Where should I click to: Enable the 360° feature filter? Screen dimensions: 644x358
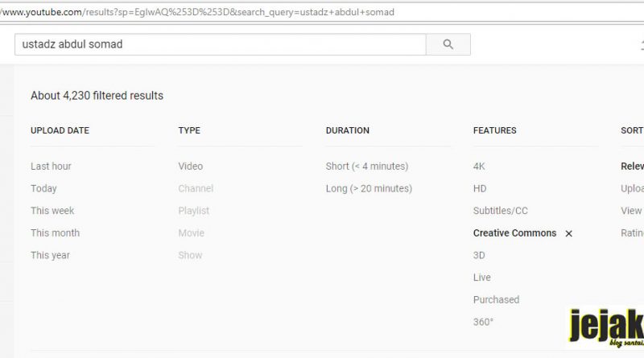483,322
